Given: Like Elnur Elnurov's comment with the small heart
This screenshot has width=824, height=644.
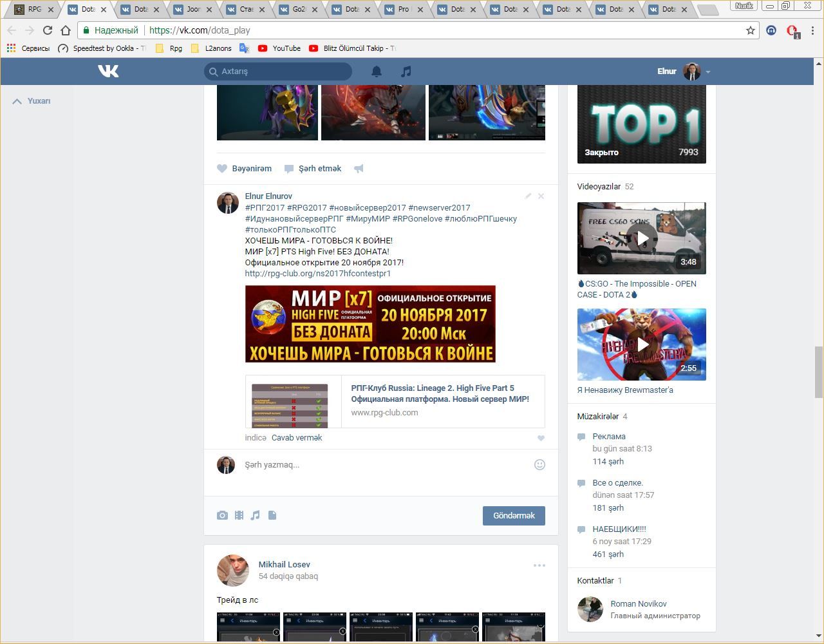Looking at the screenshot, I should click(541, 438).
